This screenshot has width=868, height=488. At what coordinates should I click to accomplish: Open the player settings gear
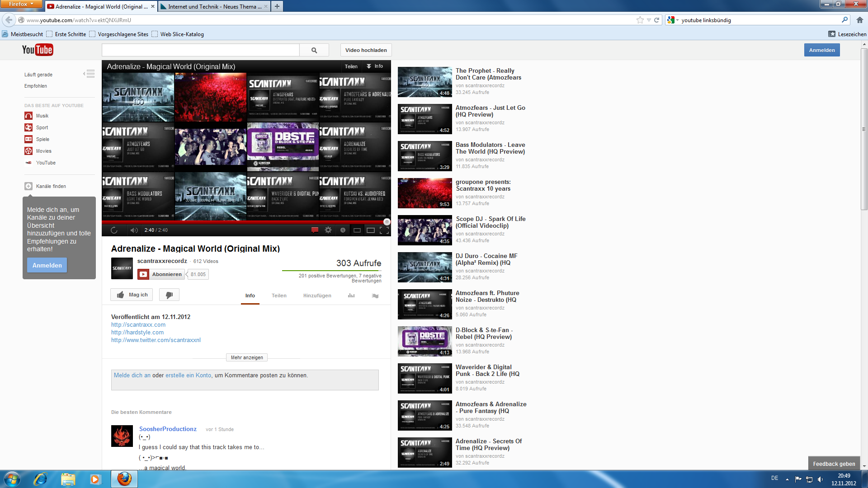[328, 230]
